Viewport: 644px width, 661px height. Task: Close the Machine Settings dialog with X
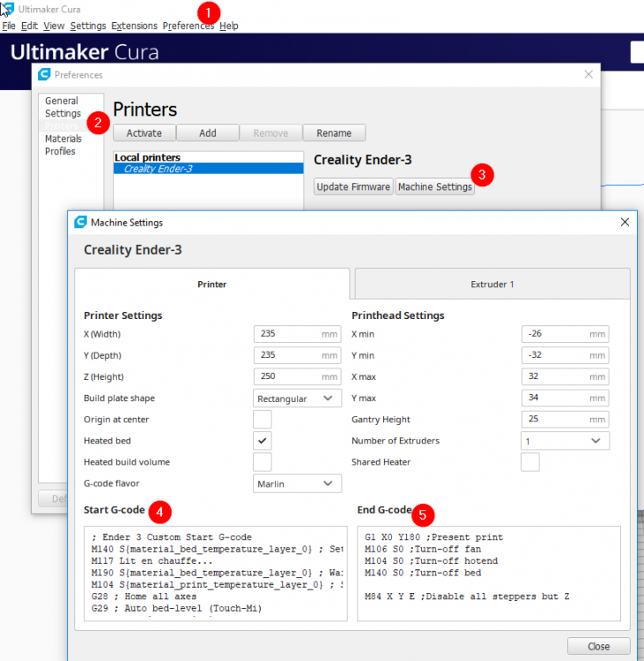coord(625,222)
